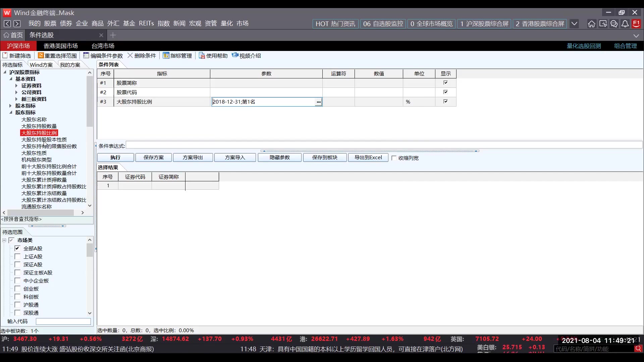Click 重置选择范围 toolbar button
The image size is (644, 362).
click(57, 56)
